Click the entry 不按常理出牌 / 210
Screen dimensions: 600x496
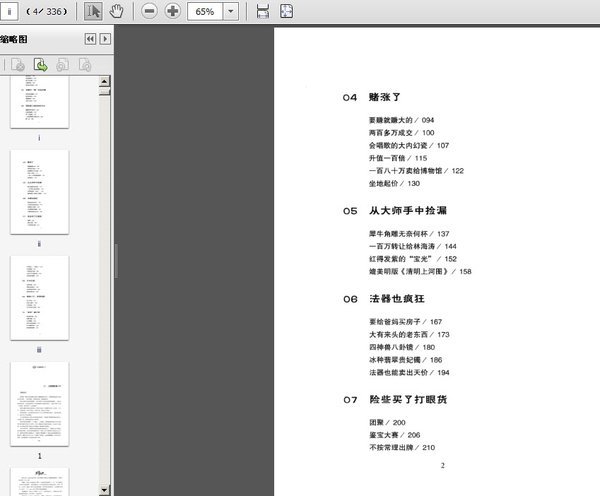402,447
